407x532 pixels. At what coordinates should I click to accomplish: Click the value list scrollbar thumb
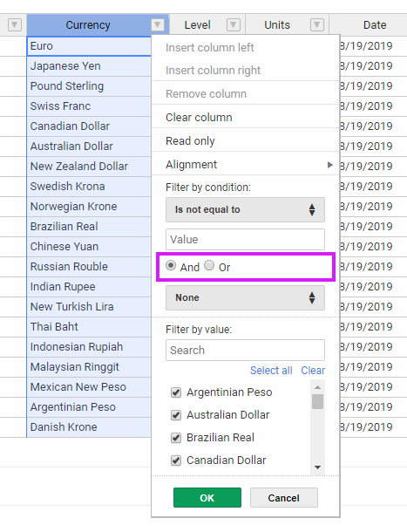tap(317, 402)
